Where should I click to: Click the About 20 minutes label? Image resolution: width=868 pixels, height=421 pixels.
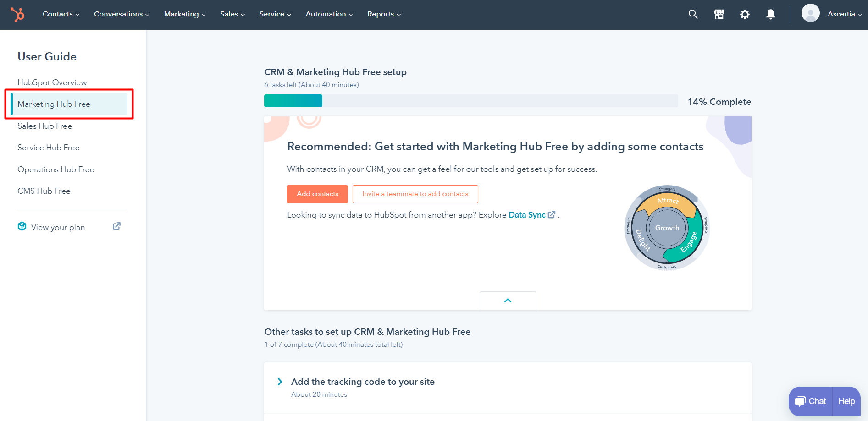click(319, 394)
